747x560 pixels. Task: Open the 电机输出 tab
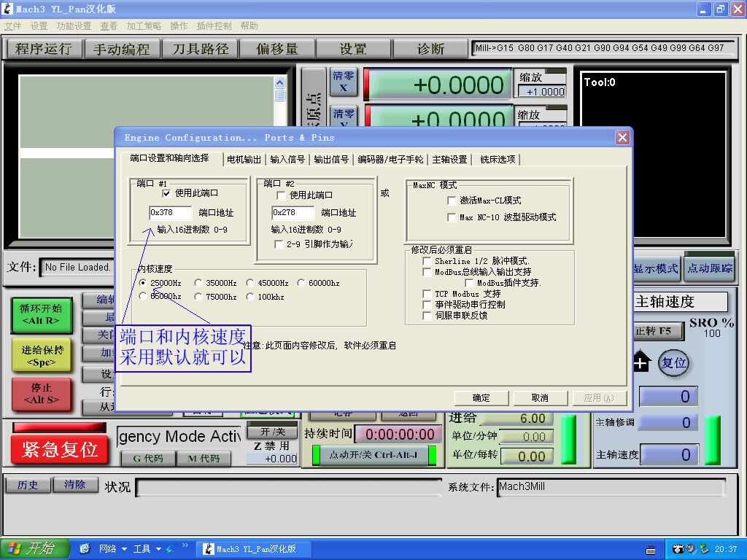pos(244,160)
